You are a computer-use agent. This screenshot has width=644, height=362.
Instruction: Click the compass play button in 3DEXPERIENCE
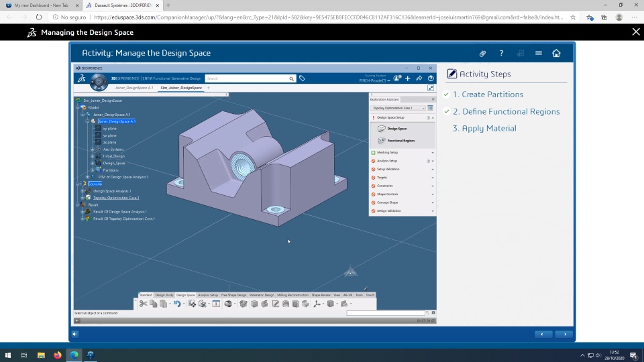point(99,82)
